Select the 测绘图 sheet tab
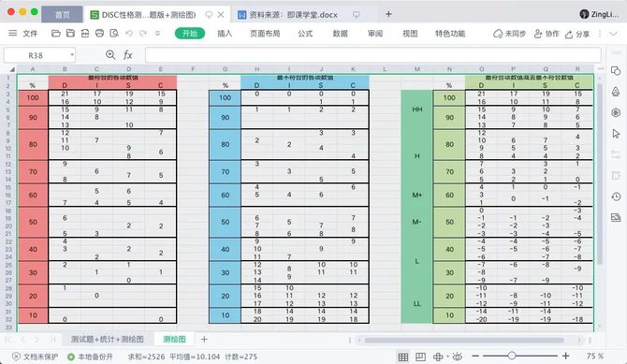 [174, 339]
